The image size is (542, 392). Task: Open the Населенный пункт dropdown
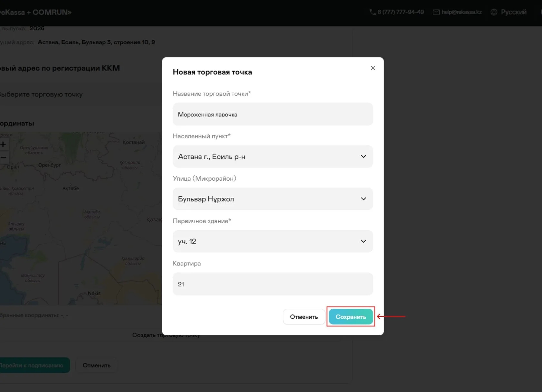pos(273,156)
